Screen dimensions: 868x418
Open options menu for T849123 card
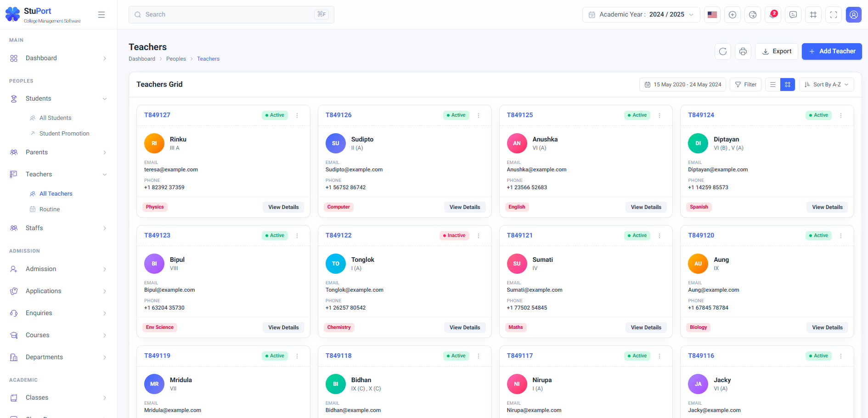tap(297, 236)
